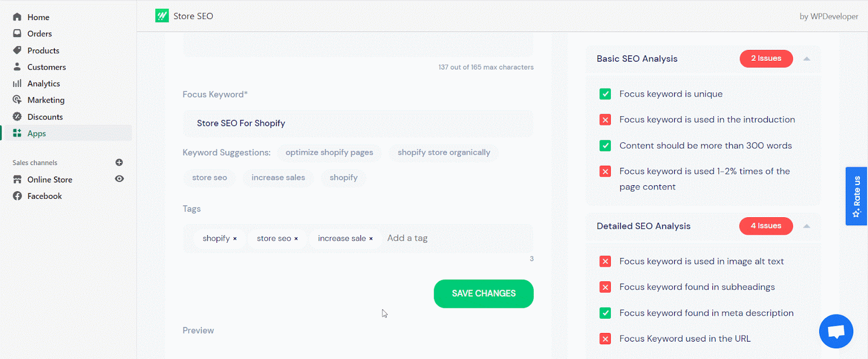Click the SAVE CHANGES button
The height and width of the screenshot is (359, 868).
click(x=483, y=293)
